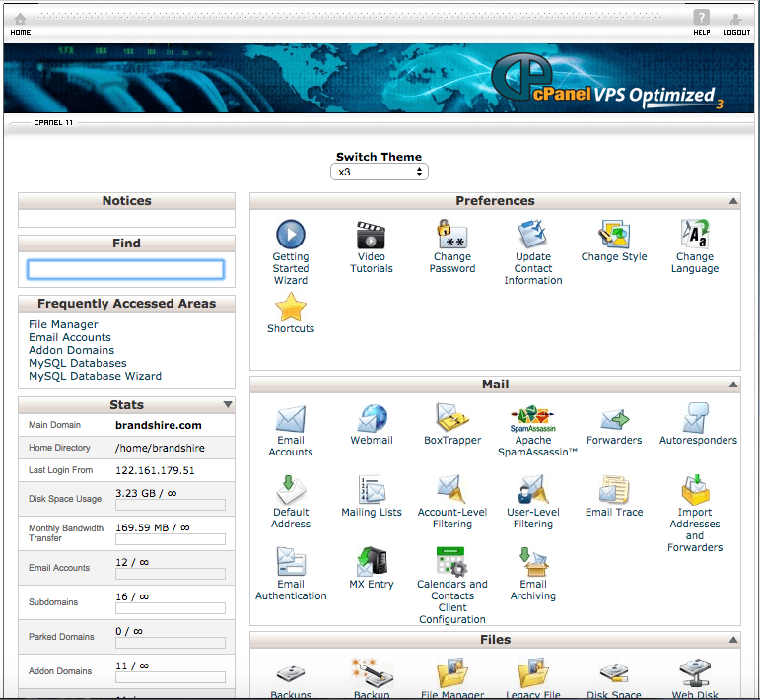Open the MySQL Databases link
Viewport: 760px width, 700px height.
78,363
